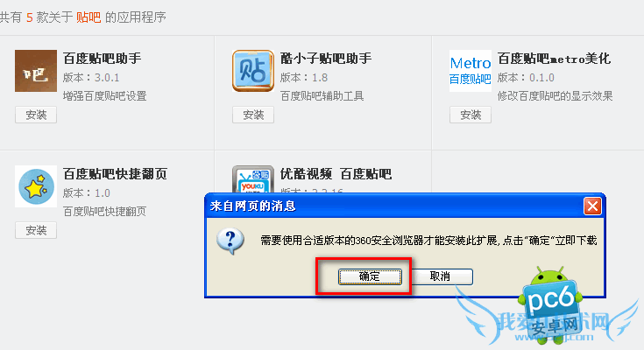The height and width of the screenshot is (350, 644).
Task: Close the 来自网页的消息 dialog
Action: [x=592, y=206]
